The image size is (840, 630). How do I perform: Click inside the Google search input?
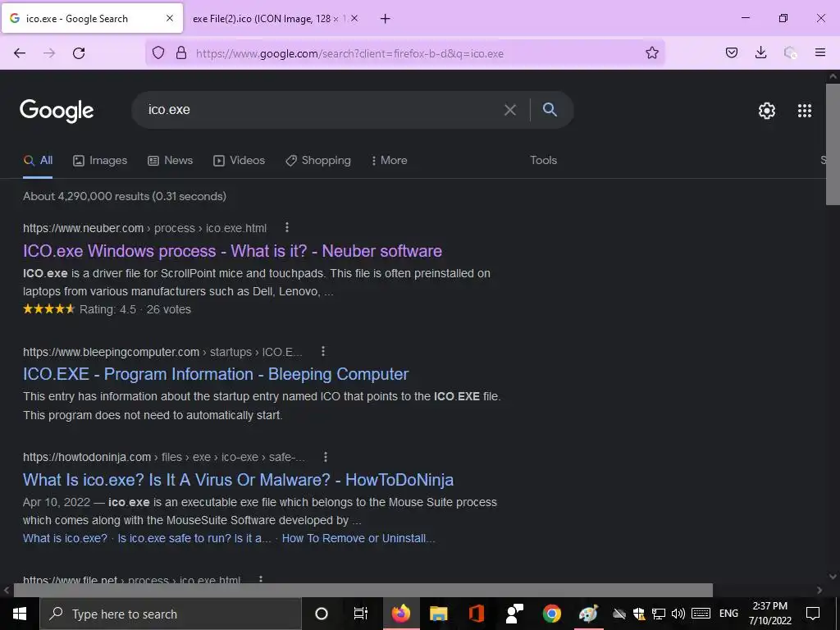pyautogui.click(x=322, y=110)
